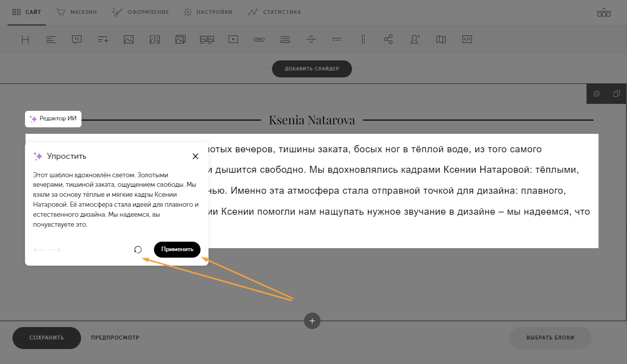Go to next AI suggestion with forward arrow
The width and height of the screenshot is (627, 364).
point(55,250)
